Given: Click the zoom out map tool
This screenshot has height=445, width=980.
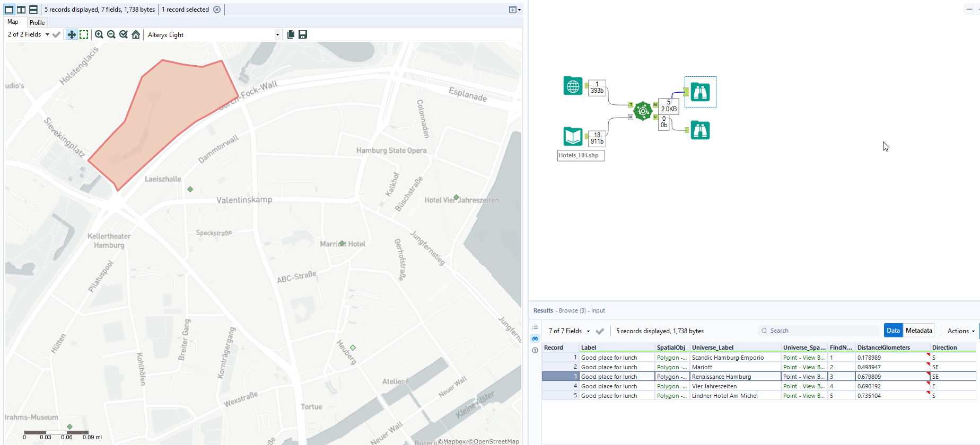Looking at the screenshot, I should (x=111, y=34).
